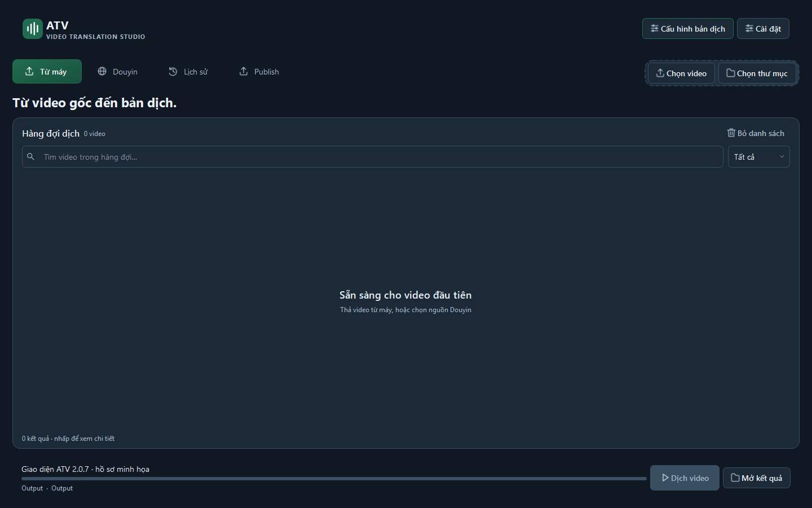Open the Tất cả filter dropdown
812x508 pixels.
tap(758, 157)
